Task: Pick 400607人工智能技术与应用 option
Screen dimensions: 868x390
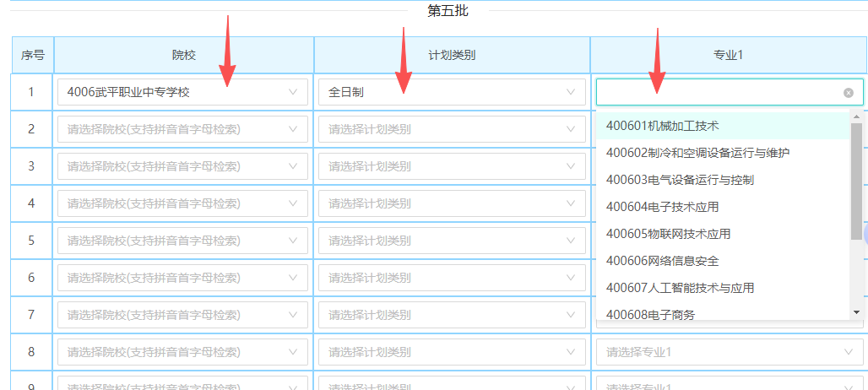Action: tap(723, 288)
